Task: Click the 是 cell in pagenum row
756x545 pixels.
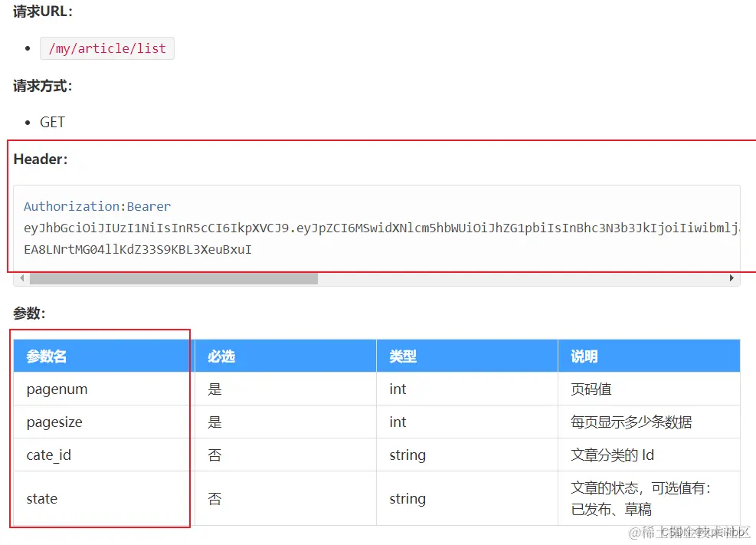Action: 286,389
